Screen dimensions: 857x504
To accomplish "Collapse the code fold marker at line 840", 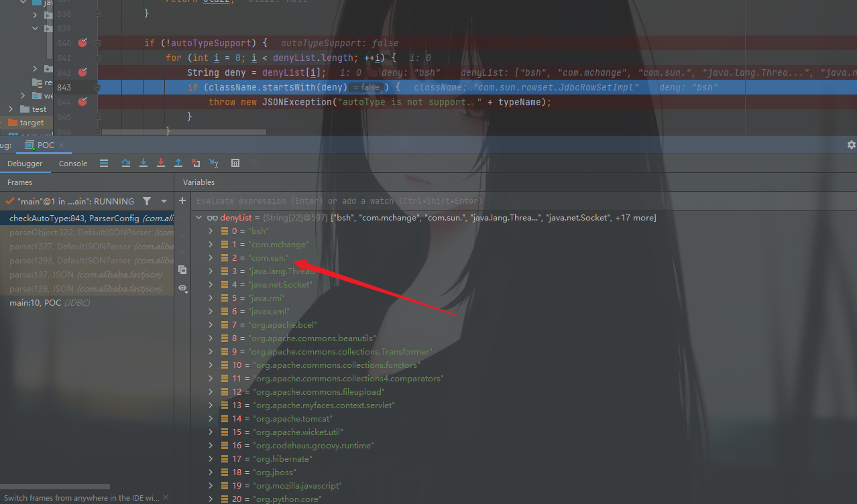I will pos(98,43).
